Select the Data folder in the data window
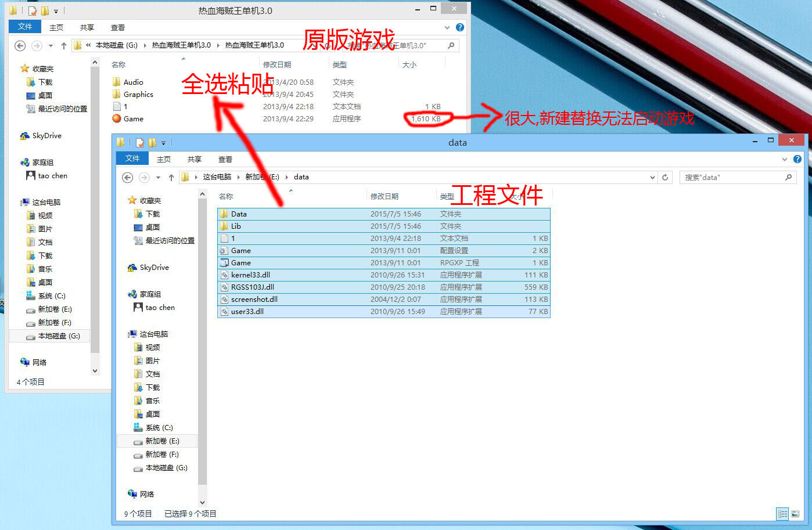 point(384,214)
